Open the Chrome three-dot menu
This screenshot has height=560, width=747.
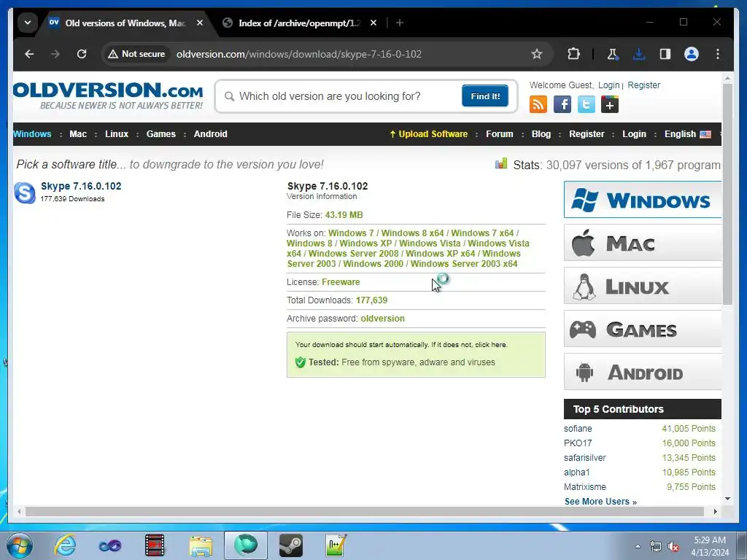718,54
